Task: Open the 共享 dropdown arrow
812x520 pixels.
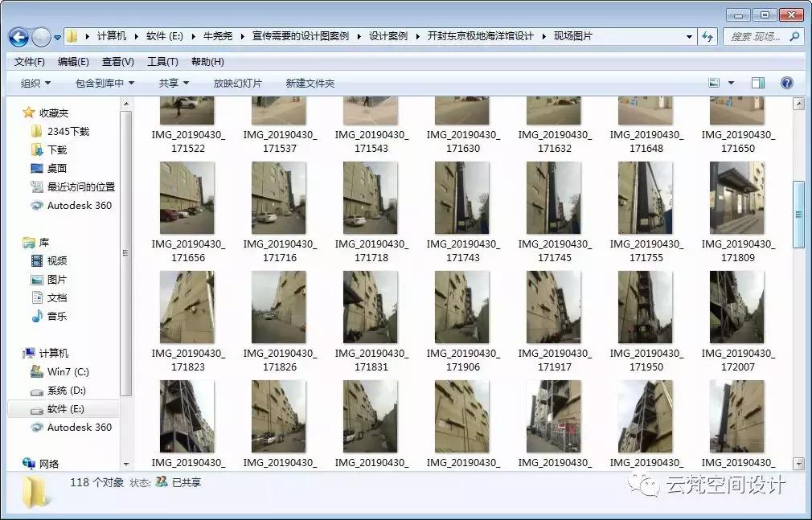Action: (x=187, y=82)
